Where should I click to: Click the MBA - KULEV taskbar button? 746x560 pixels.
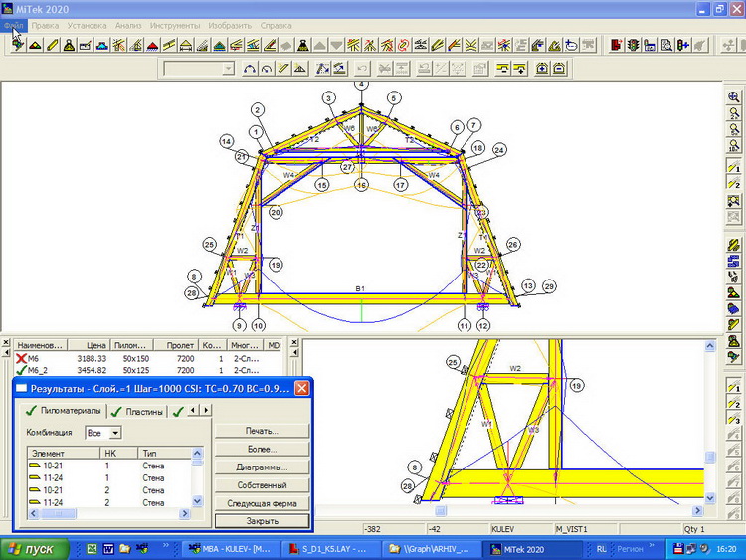[x=231, y=549]
